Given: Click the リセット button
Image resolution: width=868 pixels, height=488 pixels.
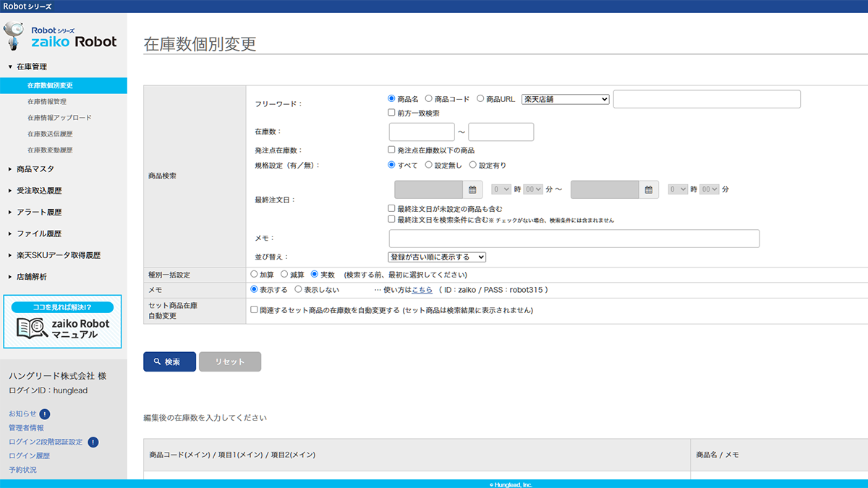Looking at the screenshot, I should (x=230, y=361).
